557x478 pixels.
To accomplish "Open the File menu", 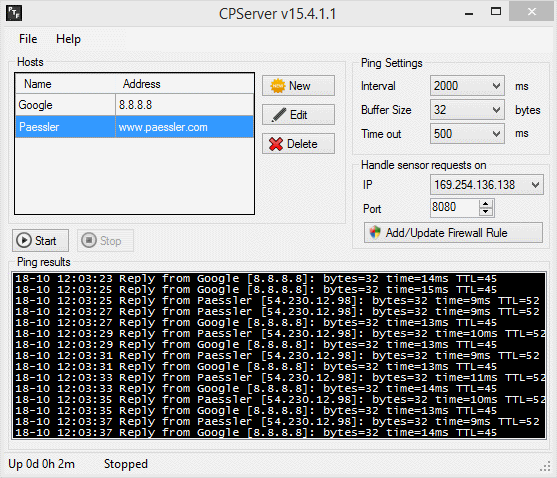I will coord(28,39).
